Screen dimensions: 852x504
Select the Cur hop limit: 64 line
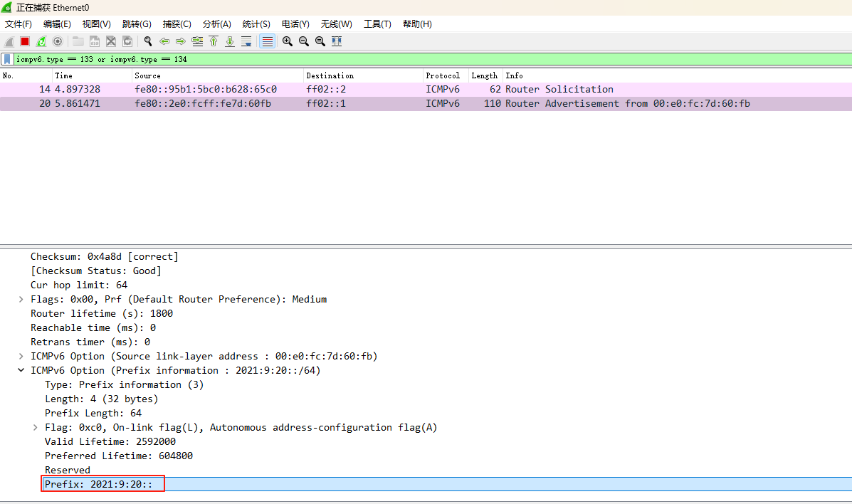click(x=79, y=285)
